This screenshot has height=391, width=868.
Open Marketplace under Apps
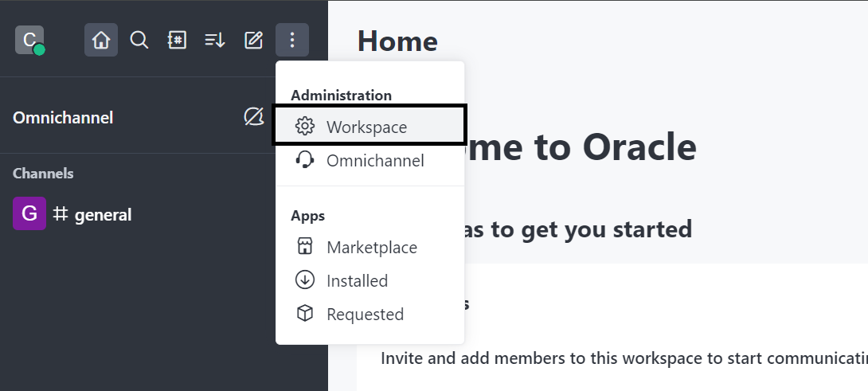[x=369, y=247]
